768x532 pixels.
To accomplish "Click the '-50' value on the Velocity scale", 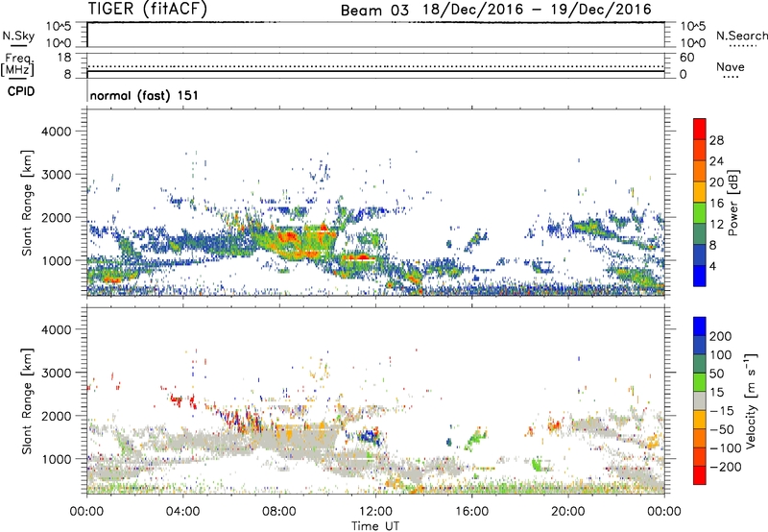I will point(721,429).
